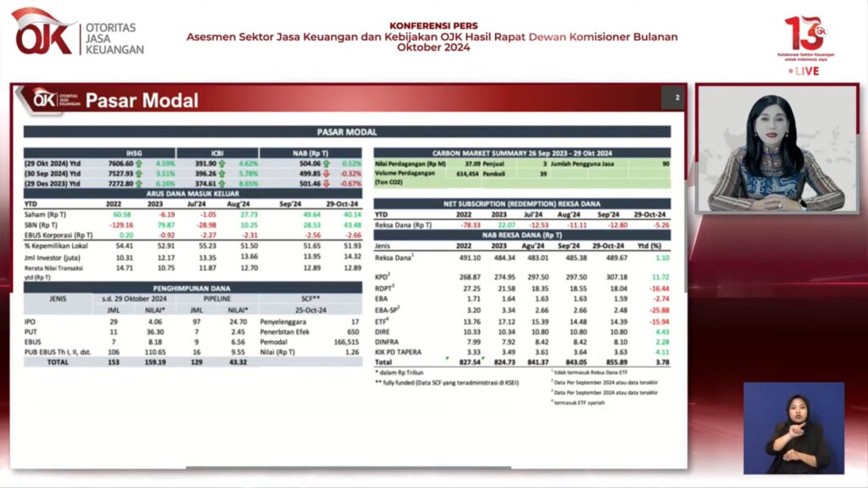Select the % Kepemilikan Lokal row label
The height and width of the screenshot is (488, 868).
click(56, 246)
